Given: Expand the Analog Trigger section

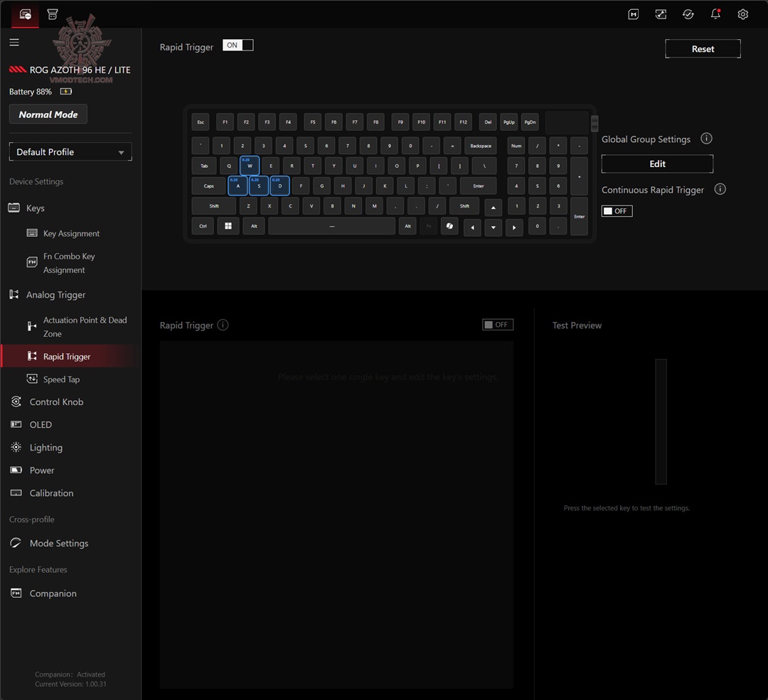Looking at the screenshot, I should click(x=56, y=295).
